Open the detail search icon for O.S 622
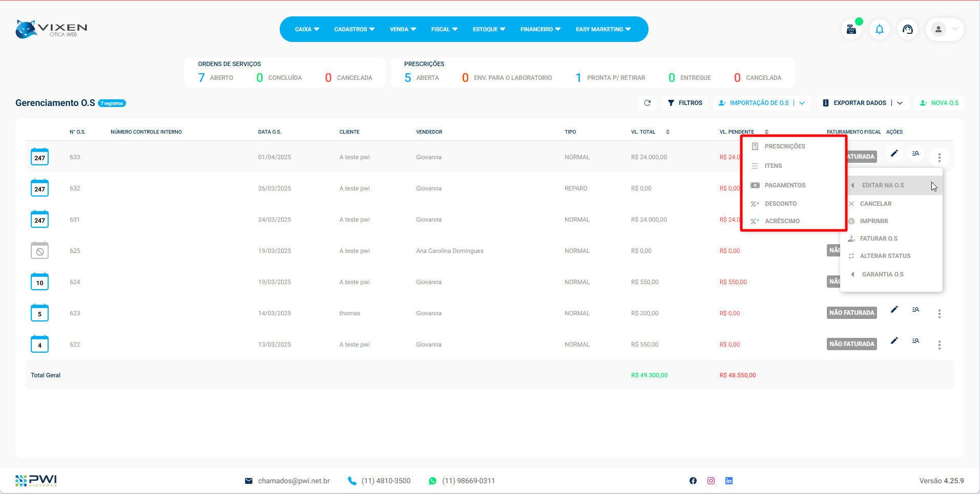 (x=915, y=341)
